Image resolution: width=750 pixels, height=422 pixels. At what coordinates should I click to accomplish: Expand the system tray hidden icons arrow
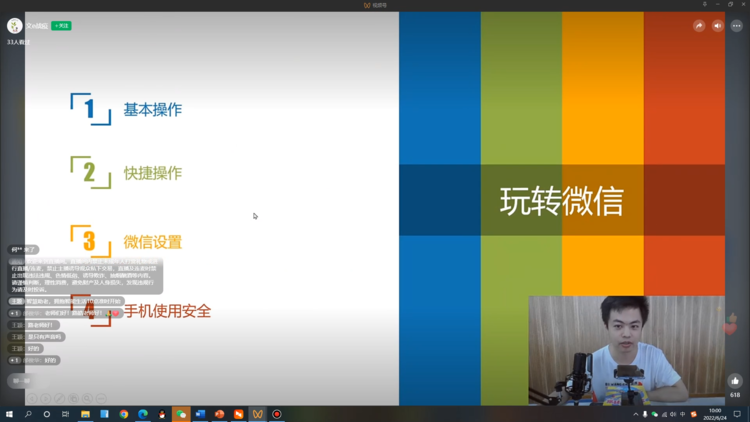point(636,414)
